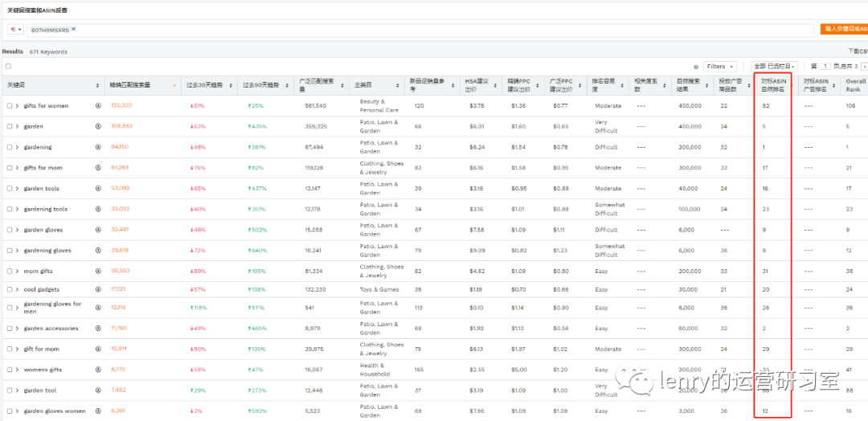Click the circular icon beside 'gardening tools'
Viewport: 868px width, 421px height.
pyautogui.click(x=98, y=209)
